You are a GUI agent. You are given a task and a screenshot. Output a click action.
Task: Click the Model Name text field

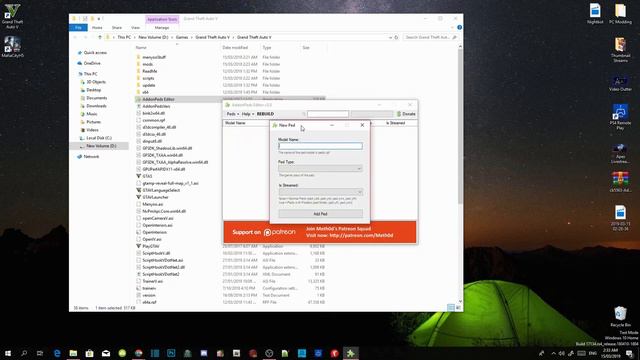[x=320, y=146]
